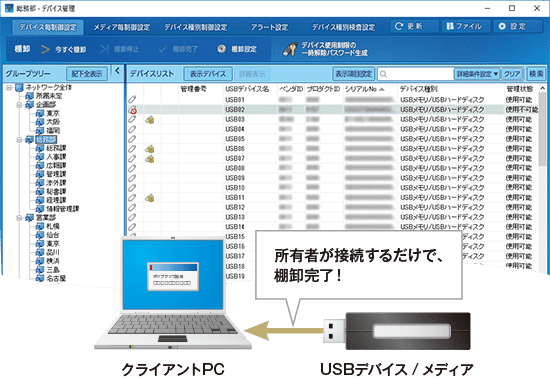
Task: Select 経理課 in the group tree
Action: point(56,200)
